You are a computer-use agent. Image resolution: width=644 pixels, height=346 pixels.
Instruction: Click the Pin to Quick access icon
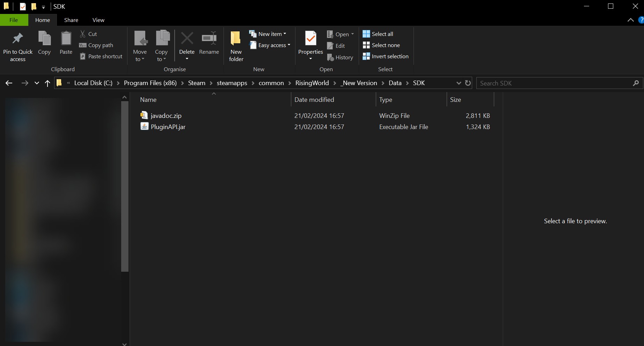click(x=18, y=39)
